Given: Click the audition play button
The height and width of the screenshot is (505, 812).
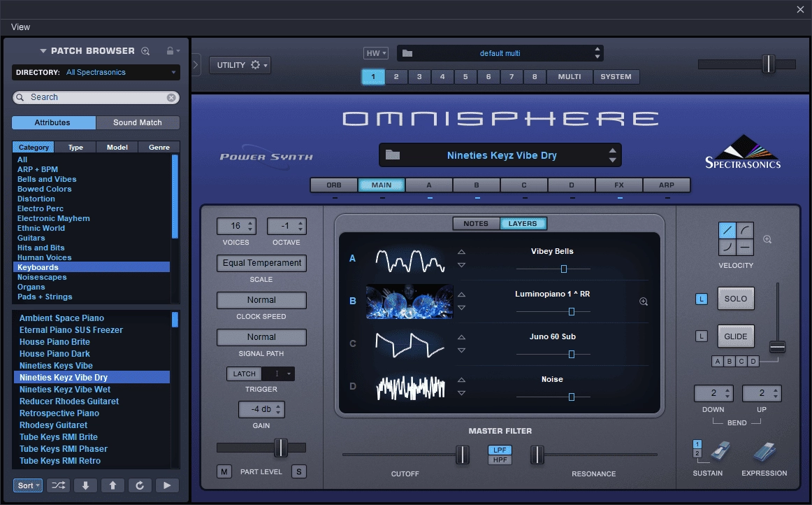Looking at the screenshot, I should point(167,485).
